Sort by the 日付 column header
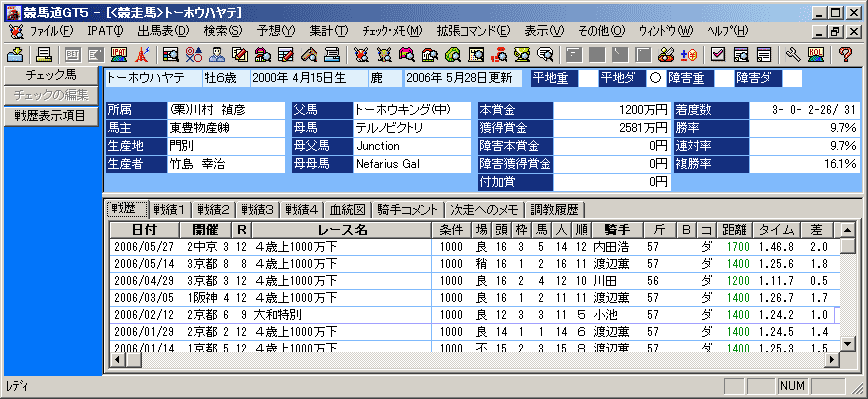 (145, 230)
